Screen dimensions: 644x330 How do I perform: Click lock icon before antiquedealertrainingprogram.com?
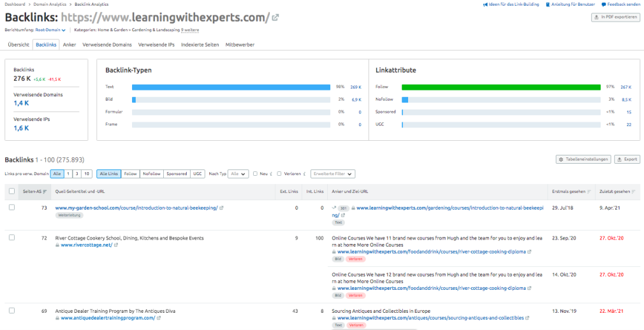coord(57,318)
